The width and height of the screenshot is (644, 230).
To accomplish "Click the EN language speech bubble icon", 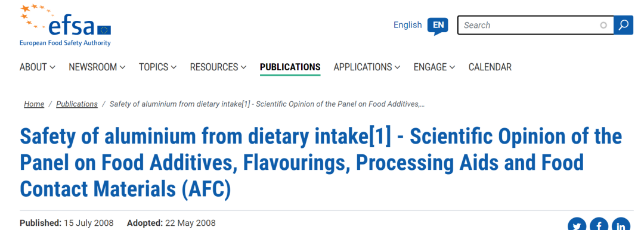I will [438, 26].
